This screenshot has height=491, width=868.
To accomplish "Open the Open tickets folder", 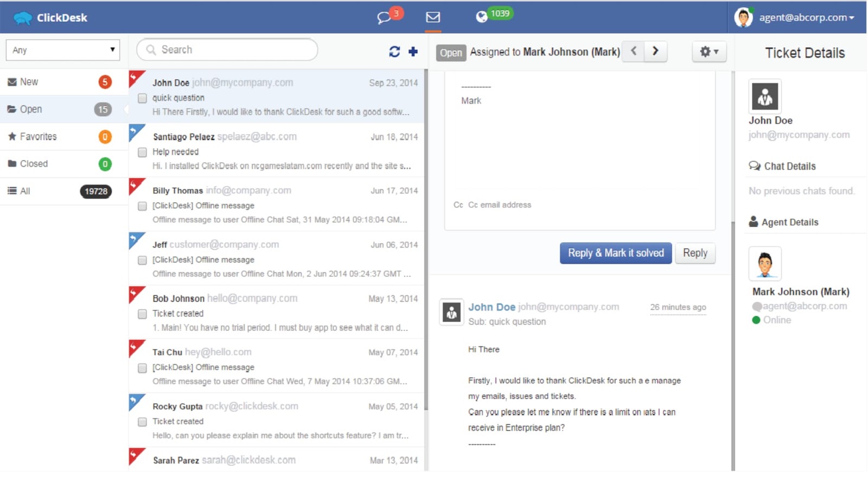I will click(64, 109).
